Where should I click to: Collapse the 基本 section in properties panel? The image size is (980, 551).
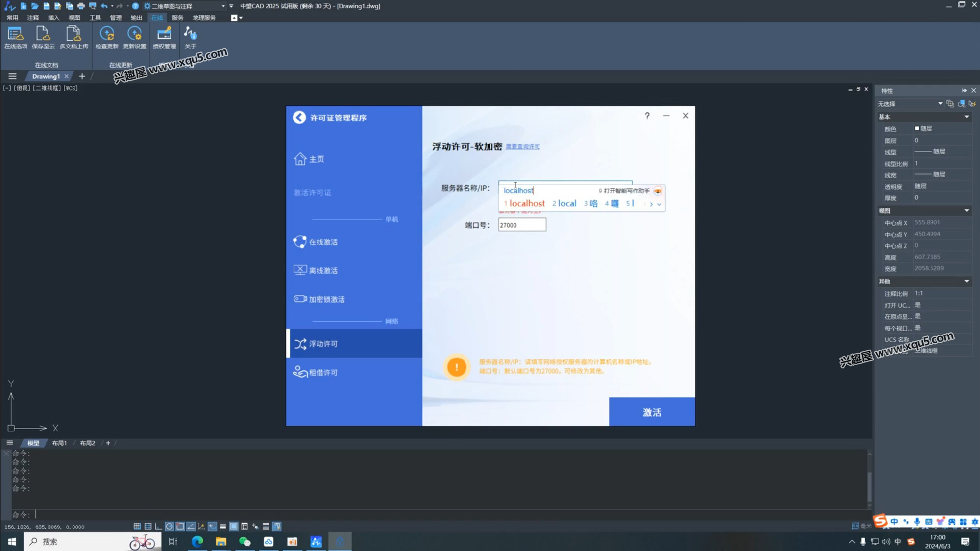[967, 117]
